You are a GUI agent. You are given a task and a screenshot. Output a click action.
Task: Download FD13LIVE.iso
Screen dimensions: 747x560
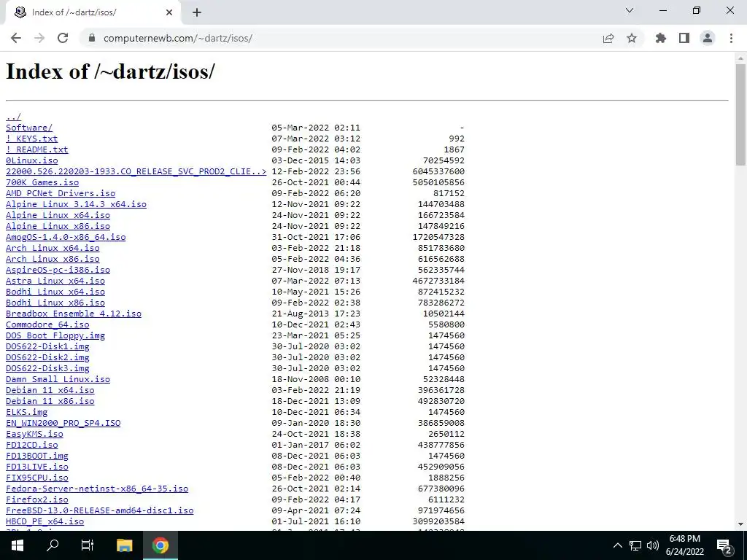click(36, 467)
